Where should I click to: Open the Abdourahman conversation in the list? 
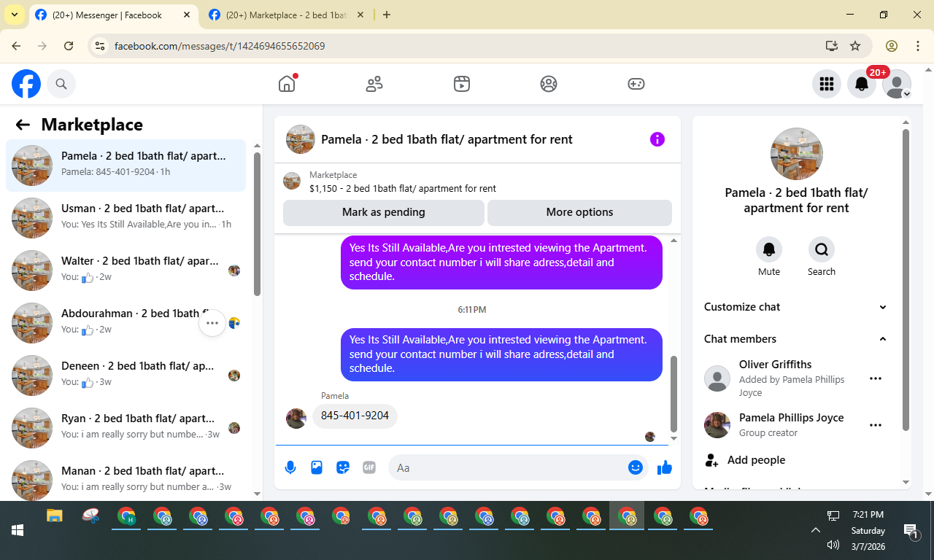pos(126,323)
